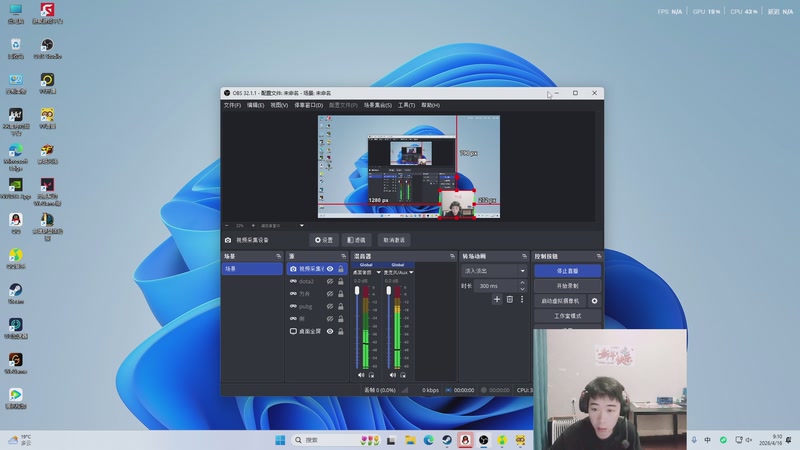The height and width of the screenshot is (450, 800).
Task: Open OBS Studio desktop shortcut
Action: coord(47,49)
